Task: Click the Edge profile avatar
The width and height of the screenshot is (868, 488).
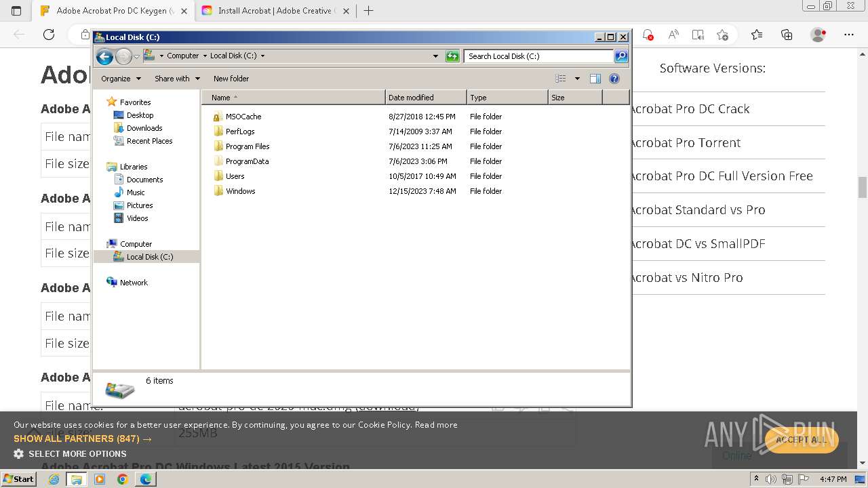Action: [x=818, y=35]
